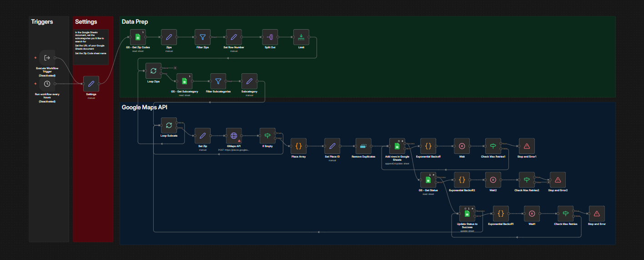The image size is (644, 260).
Task: Open the Stop and Error1 node
Action: pos(527,146)
